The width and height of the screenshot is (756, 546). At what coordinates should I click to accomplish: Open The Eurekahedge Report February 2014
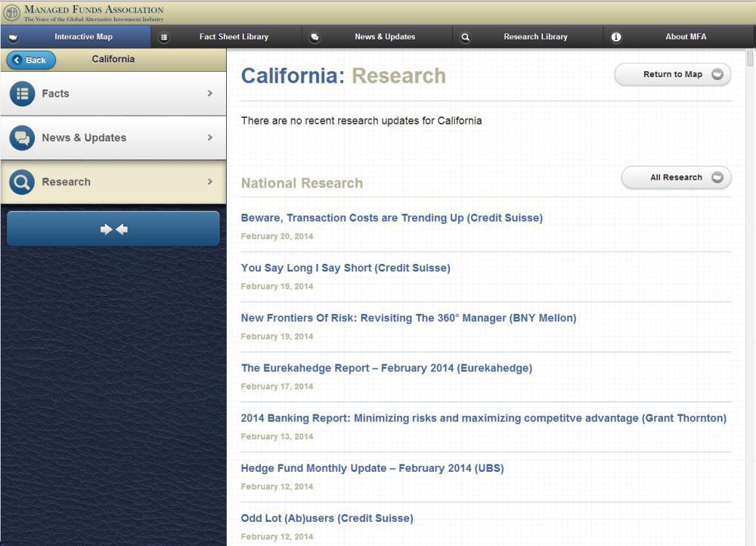click(x=386, y=368)
